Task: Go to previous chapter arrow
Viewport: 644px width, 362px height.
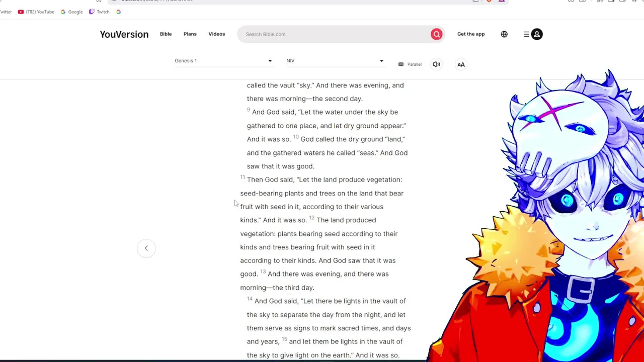Action: point(146,248)
